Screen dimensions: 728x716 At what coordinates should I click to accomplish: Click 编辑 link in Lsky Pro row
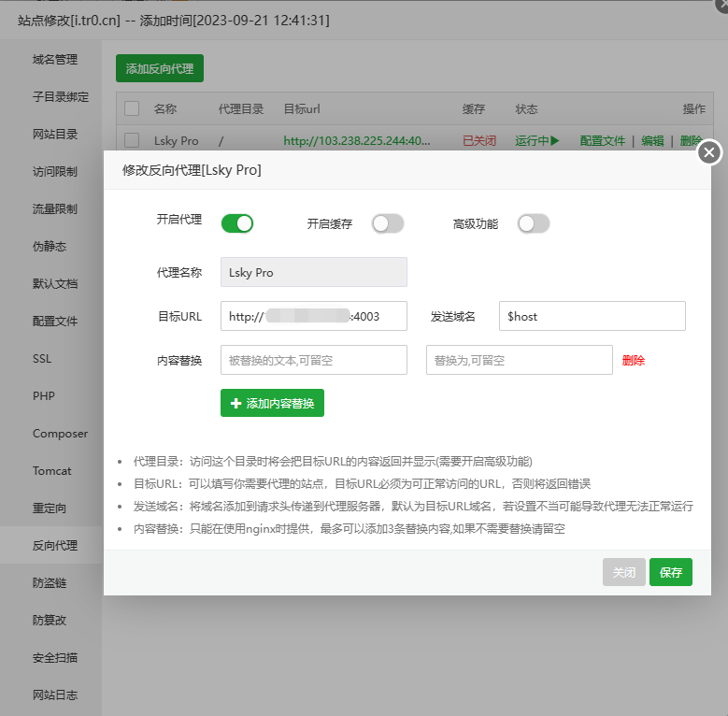tap(652, 141)
